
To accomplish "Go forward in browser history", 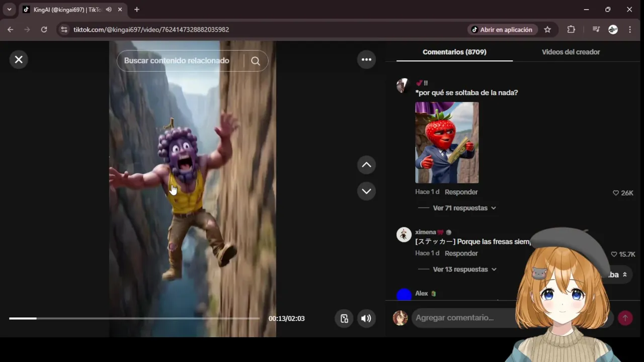I will (27, 30).
